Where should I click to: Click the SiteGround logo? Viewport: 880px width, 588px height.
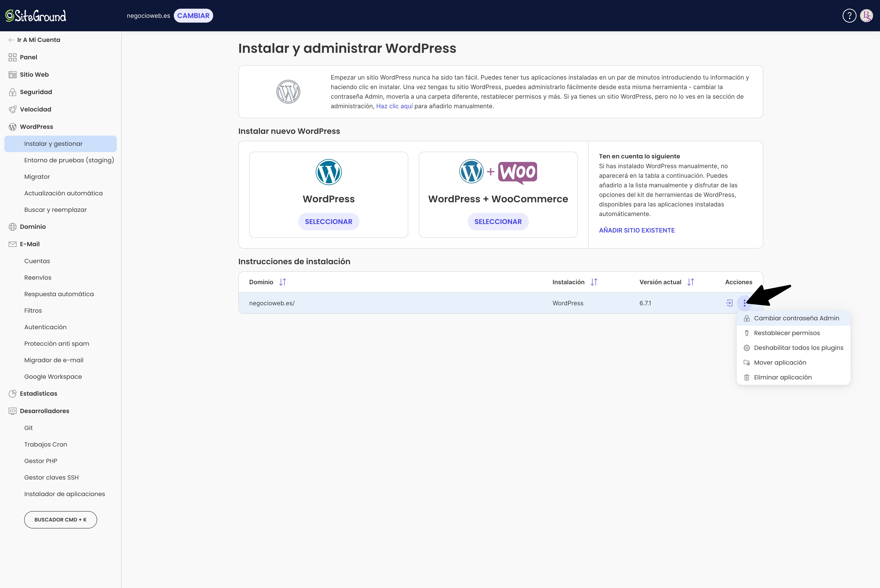point(36,16)
